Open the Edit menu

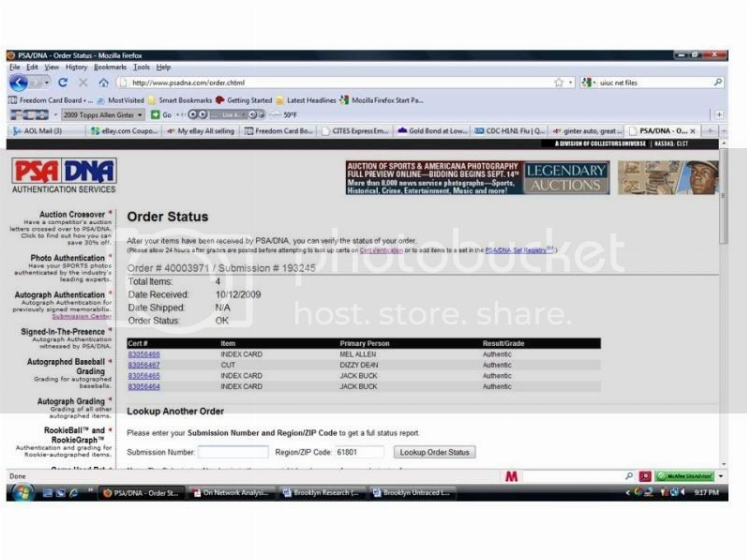point(32,67)
